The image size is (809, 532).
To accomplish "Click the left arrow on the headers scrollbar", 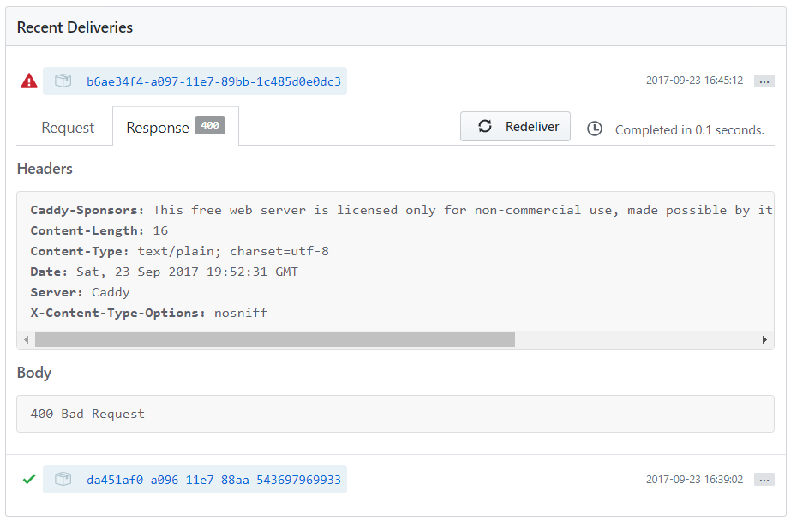I will (27, 339).
